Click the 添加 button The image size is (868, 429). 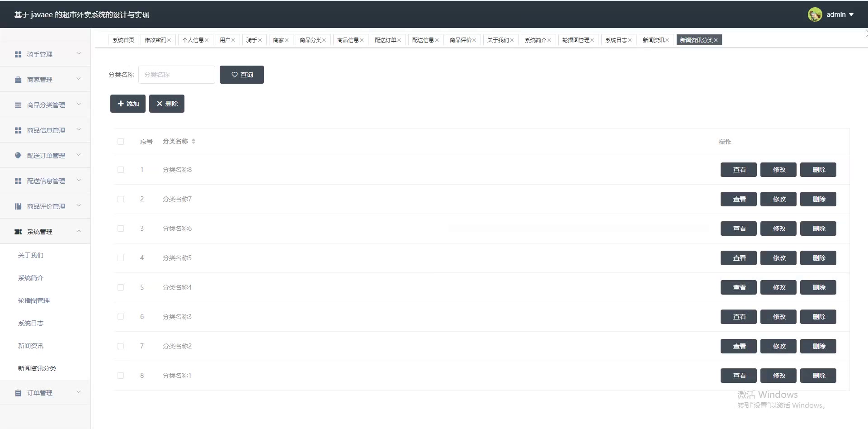click(x=128, y=104)
